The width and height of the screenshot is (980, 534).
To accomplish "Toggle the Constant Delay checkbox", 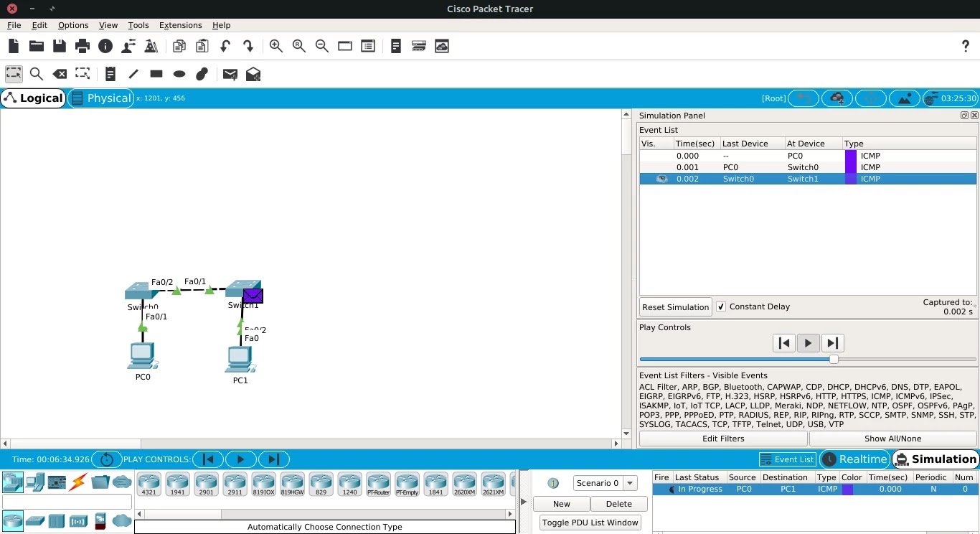I will tap(721, 306).
